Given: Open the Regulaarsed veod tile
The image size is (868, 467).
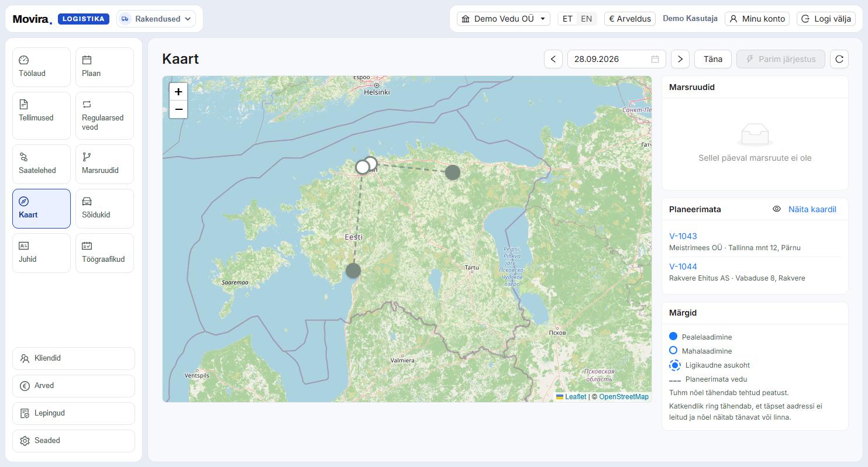Looking at the screenshot, I should [105, 116].
